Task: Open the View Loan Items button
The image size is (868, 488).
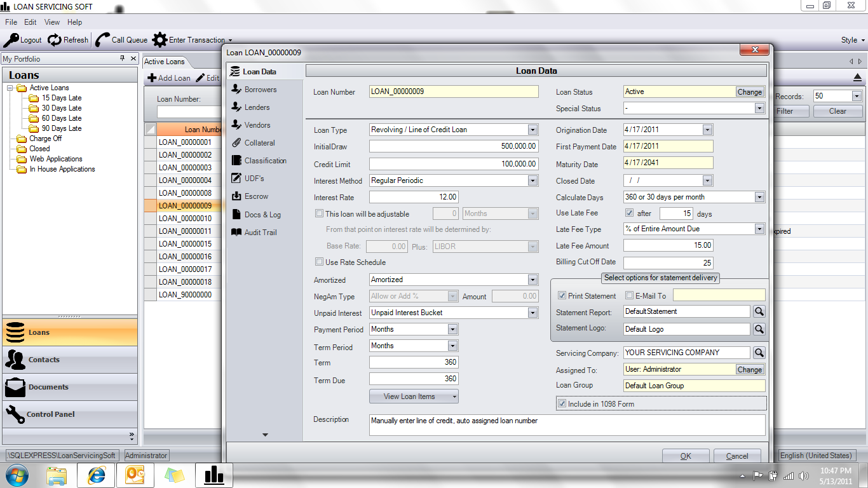Action: 414,396
